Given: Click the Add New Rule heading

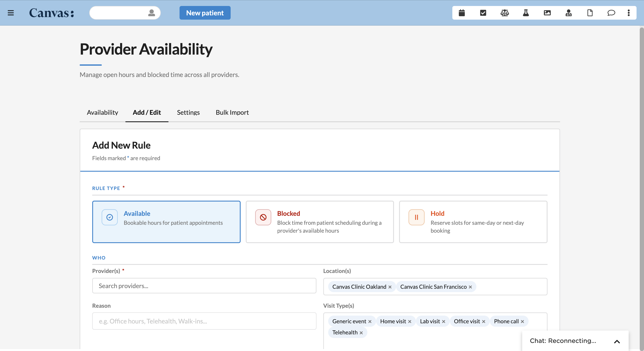Looking at the screenshot, I should 121,145.
